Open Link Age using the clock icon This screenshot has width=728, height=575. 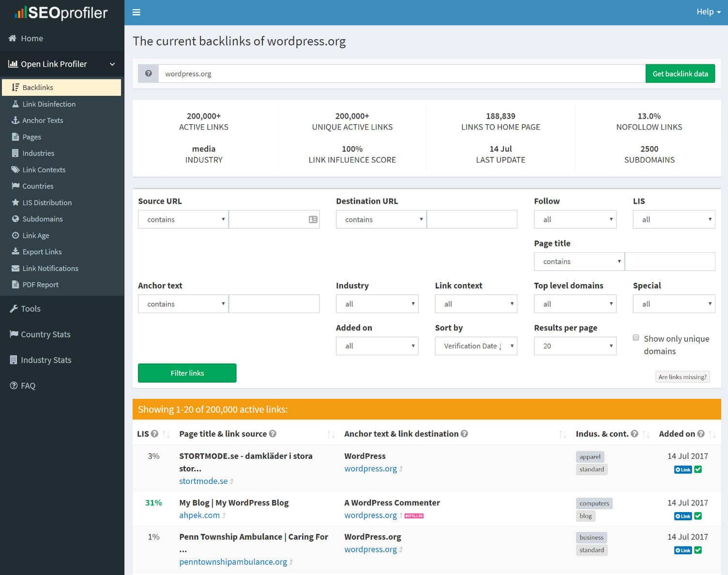coord(15,235)
